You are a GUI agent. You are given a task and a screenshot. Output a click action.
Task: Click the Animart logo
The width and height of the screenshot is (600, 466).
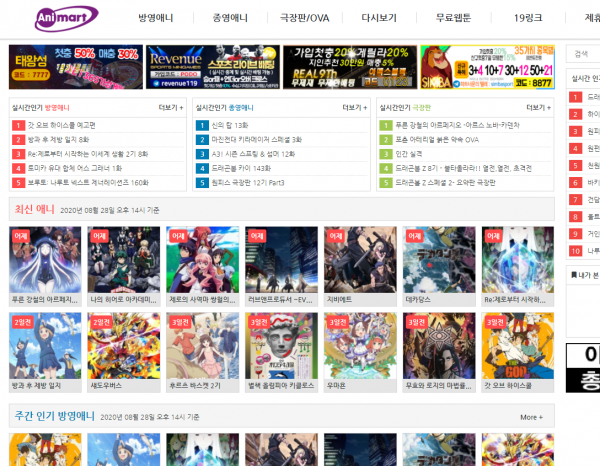click(x=67, y=18)
